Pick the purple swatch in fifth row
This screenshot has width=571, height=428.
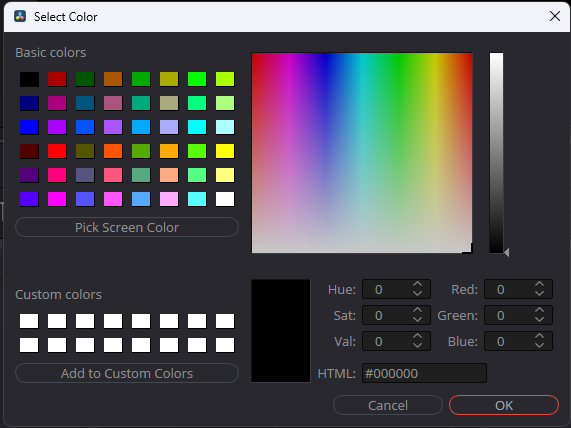(x=29, y=175)
